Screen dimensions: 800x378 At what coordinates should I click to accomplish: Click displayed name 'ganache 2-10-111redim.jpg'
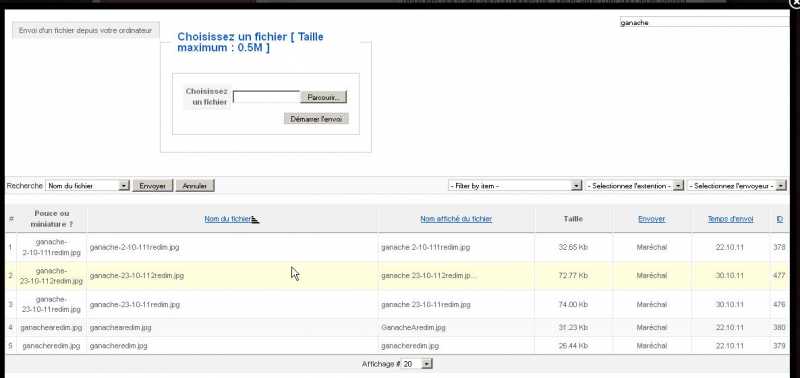coord(426,247)
